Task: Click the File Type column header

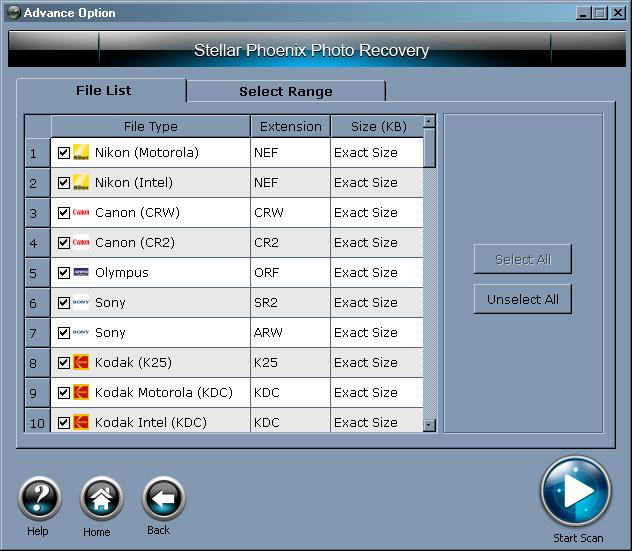Action: point(151,127)
